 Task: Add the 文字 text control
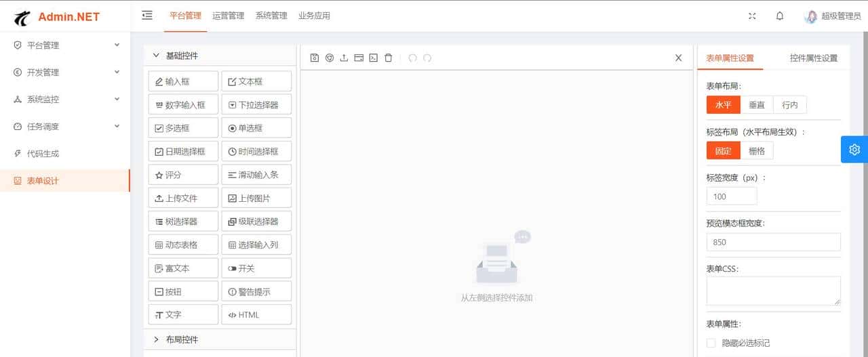pyautogui.click(x=183, y=315)
